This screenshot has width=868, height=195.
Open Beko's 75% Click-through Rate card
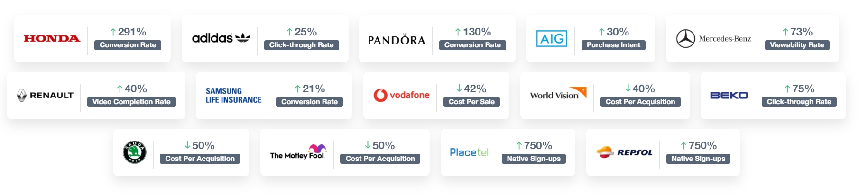773,96
